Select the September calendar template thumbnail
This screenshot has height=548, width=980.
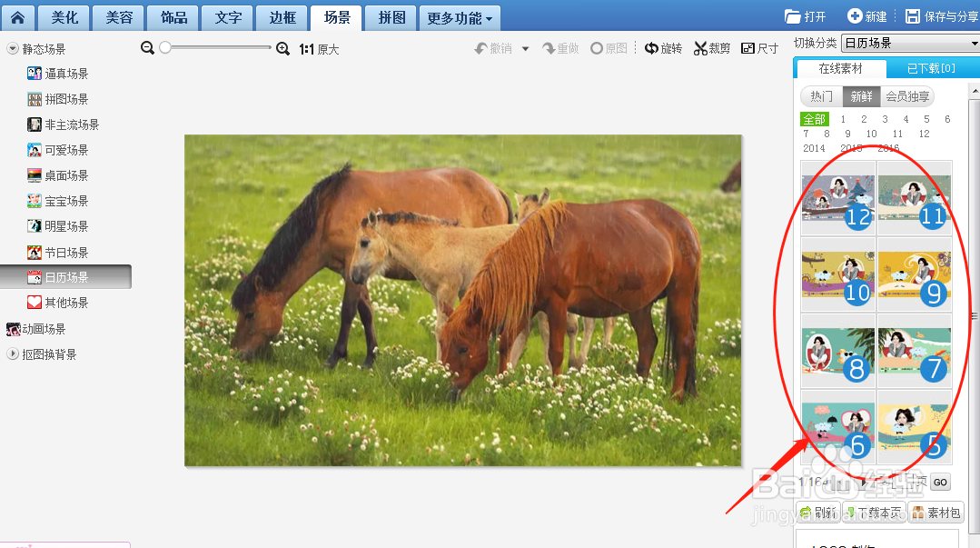click(x=915, y=274)
